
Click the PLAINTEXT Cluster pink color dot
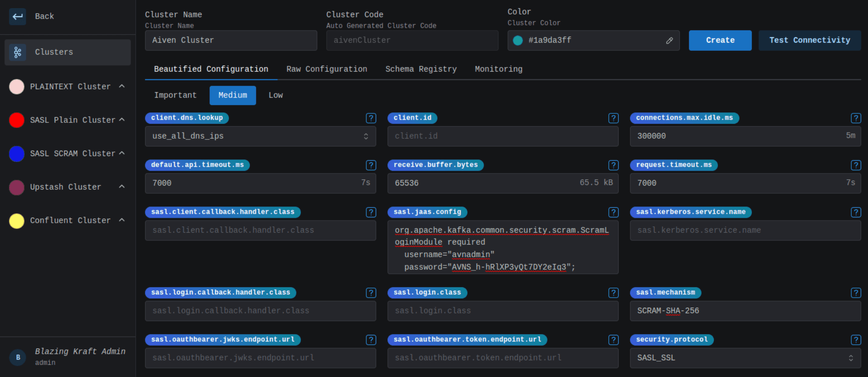point(17,86)
